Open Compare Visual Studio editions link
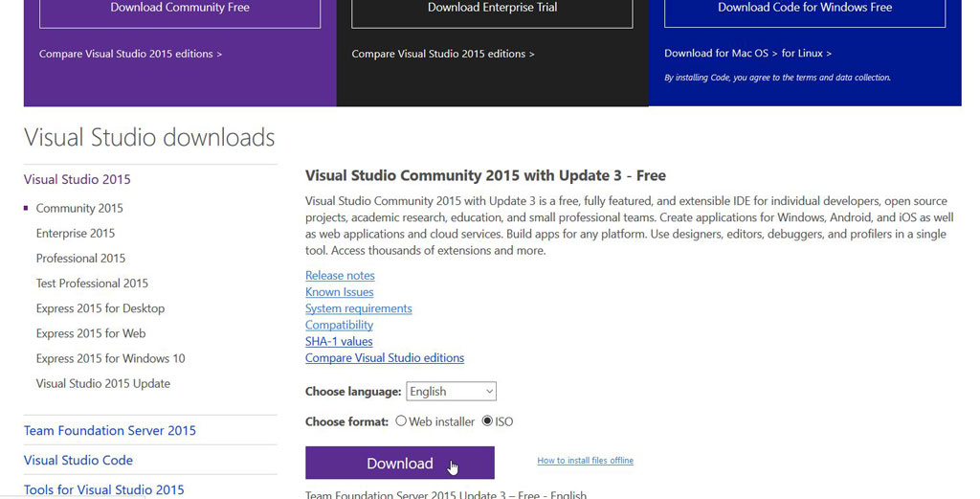This screenshot has height=499, width=980. pos(385,357)
